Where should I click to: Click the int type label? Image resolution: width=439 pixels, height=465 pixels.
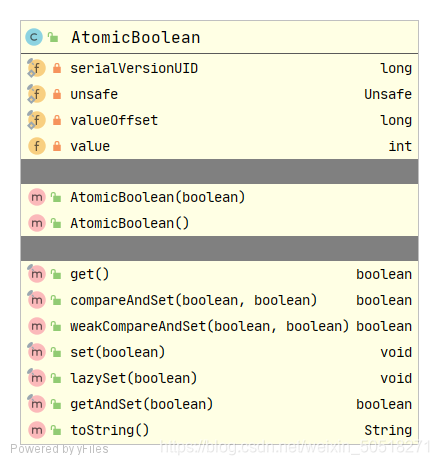tap(400, 146)
